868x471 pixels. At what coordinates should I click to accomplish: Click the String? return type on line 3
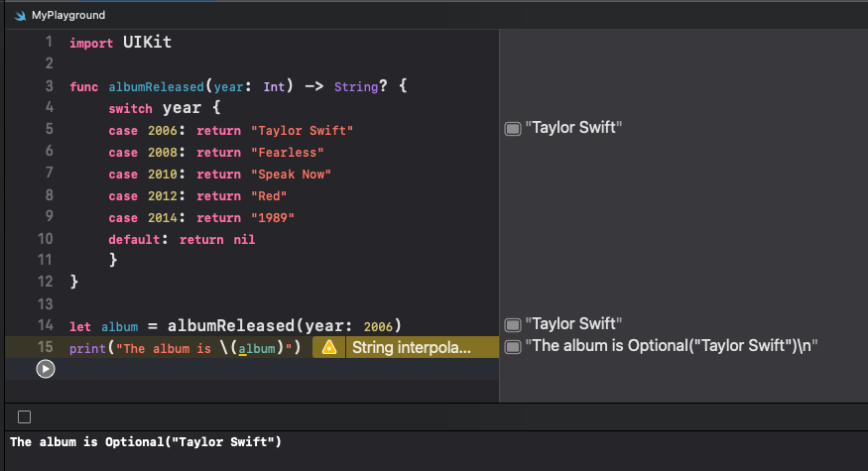[x=360, y=86]
